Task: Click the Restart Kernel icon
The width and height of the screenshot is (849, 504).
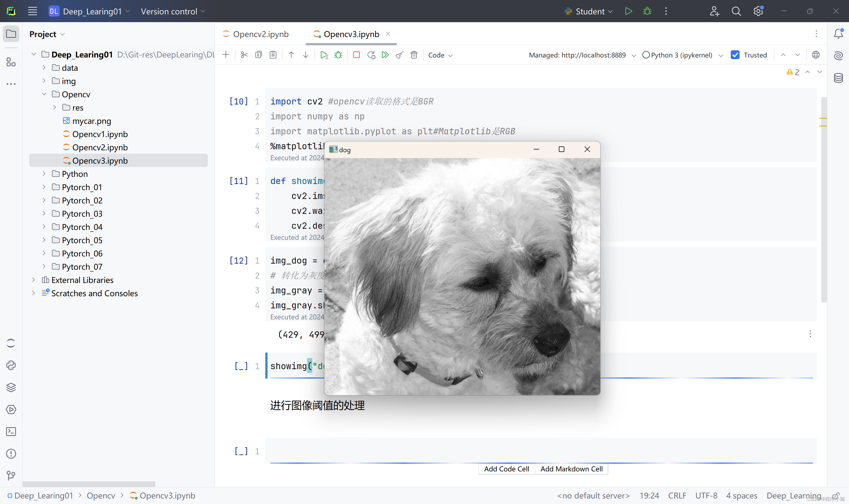Action: tap(371, 55)
